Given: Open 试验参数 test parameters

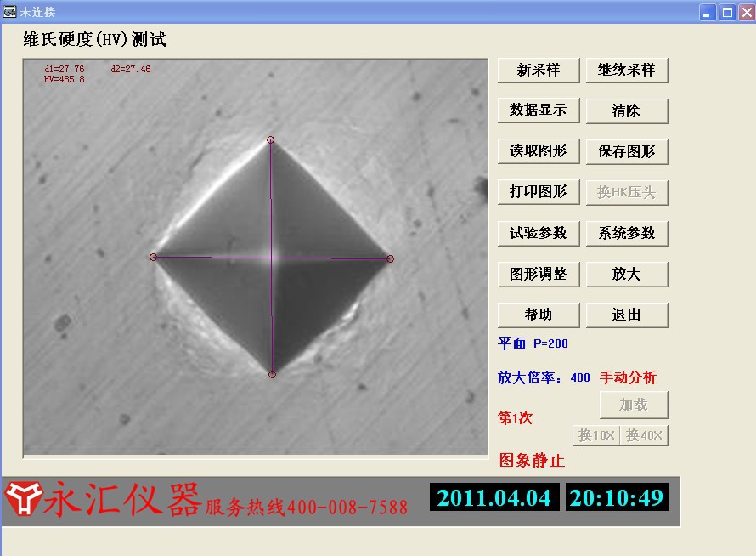Looking at the screenshot, I should pyautogui.click(x=539, y=233).
